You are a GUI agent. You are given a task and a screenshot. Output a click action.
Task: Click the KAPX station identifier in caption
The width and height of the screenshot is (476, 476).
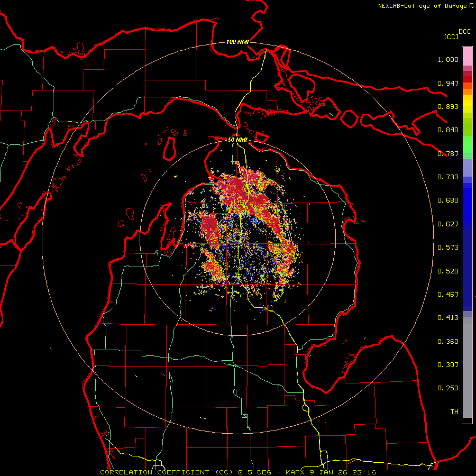296,472
